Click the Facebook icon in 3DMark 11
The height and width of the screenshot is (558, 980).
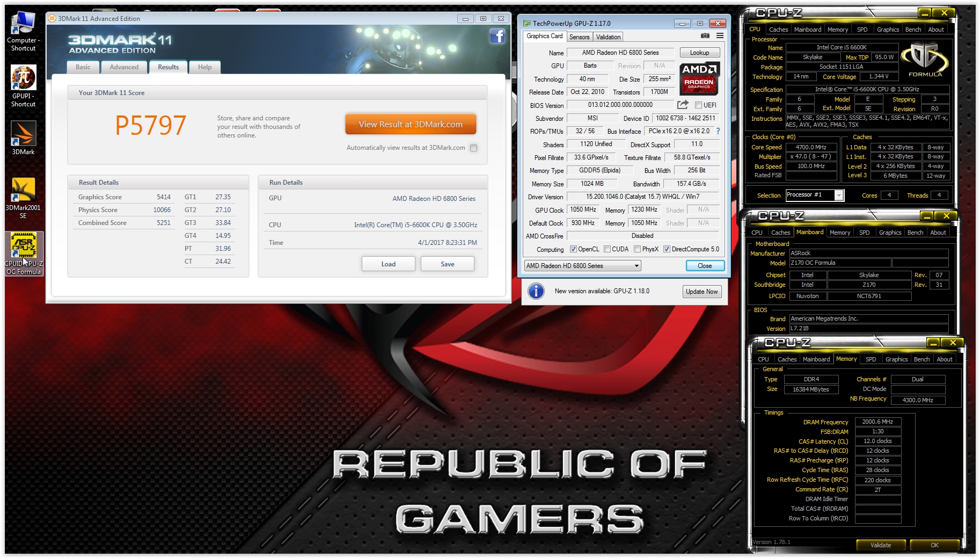(x=497, y=37)
